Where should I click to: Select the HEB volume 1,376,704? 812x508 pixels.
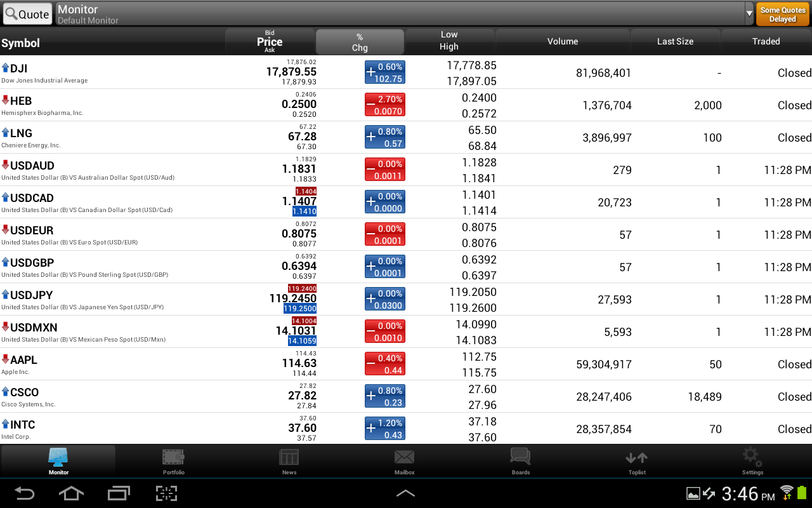607,105
